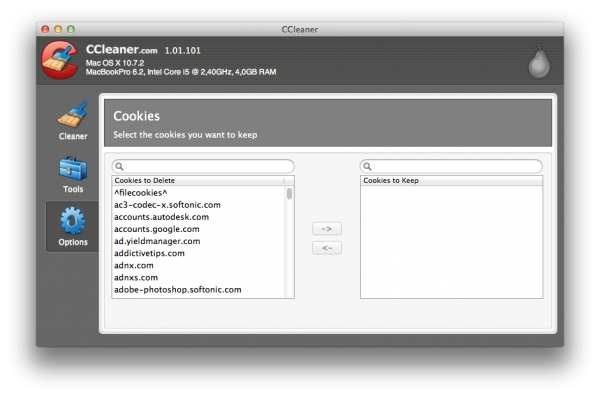
Task: Focus the Cookies to Delete search field
Action: point(203,166)
